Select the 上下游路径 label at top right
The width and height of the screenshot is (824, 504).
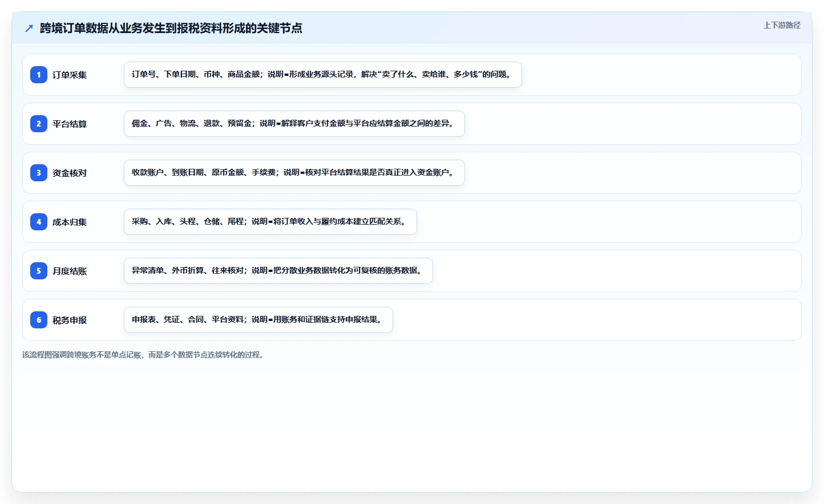pos(782,25)
